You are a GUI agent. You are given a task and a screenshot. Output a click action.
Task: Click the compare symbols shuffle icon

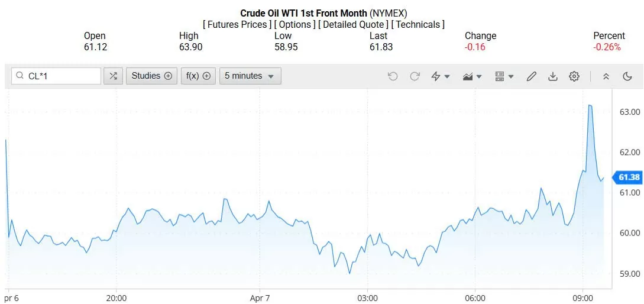coord(113,76)
